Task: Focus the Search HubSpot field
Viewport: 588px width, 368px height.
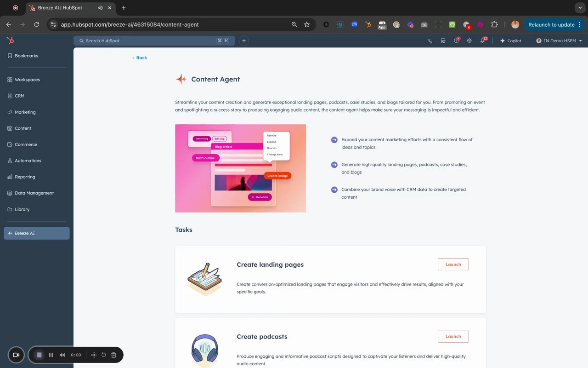Action: [x=154, y=41]
